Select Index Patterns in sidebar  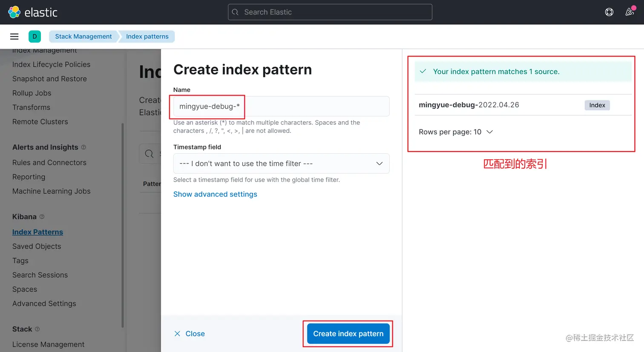point(37,232)
